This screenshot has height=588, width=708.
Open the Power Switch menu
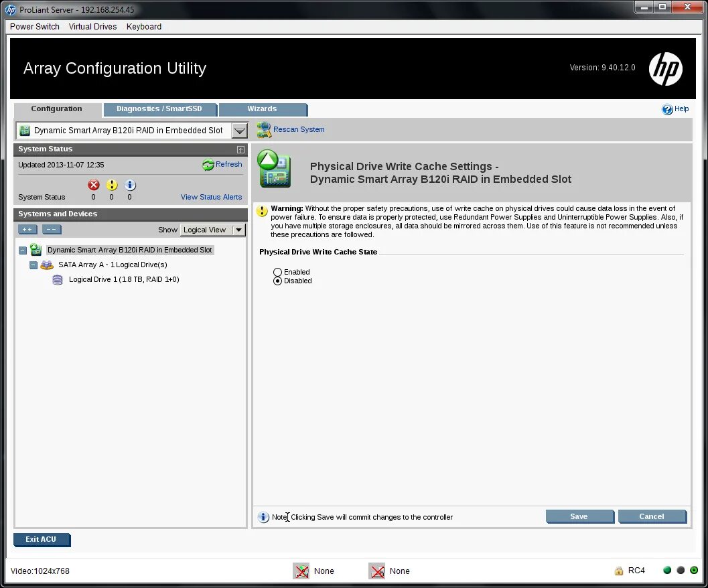click(35, 27)
